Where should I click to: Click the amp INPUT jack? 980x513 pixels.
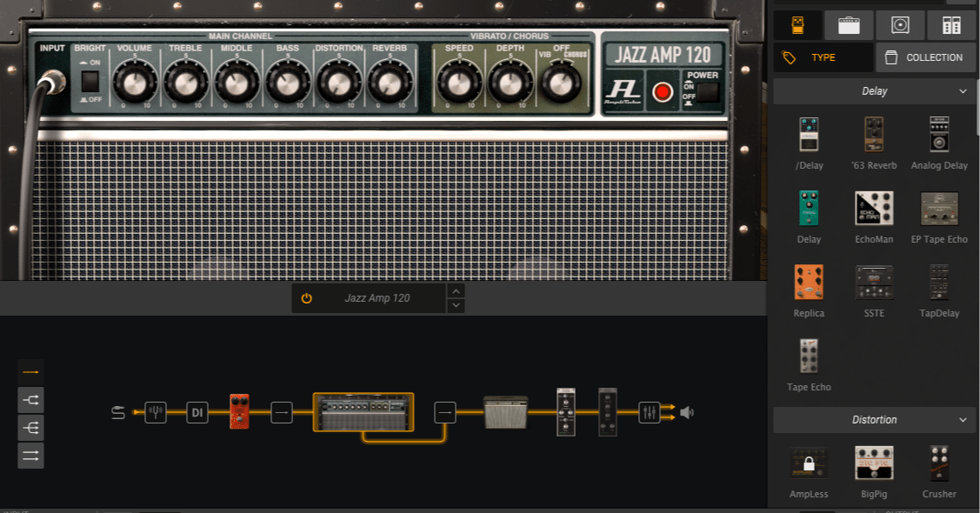(52, 81)
